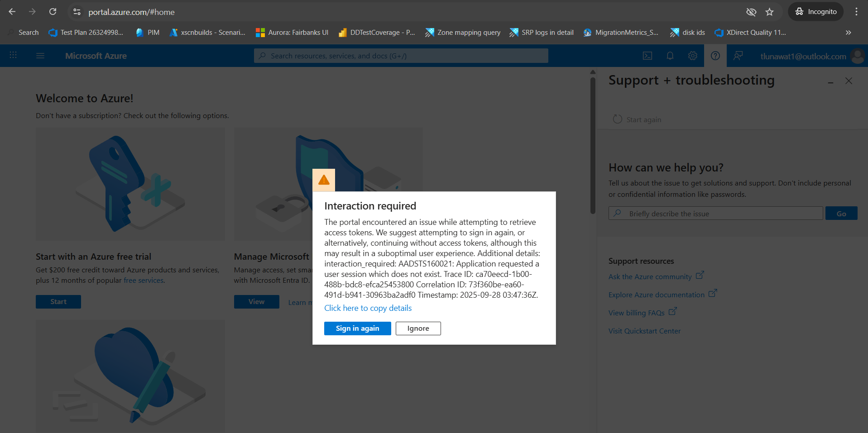This screenshot has width=868, height=433.
Task: Go back using the browser back arrow
Action: click(12, 12)
